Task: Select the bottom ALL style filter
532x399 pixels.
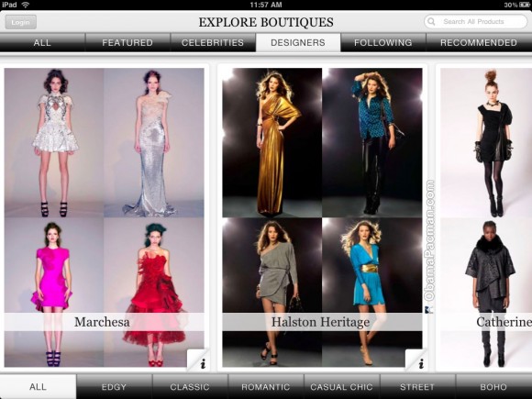Action: tap(38, 387)
